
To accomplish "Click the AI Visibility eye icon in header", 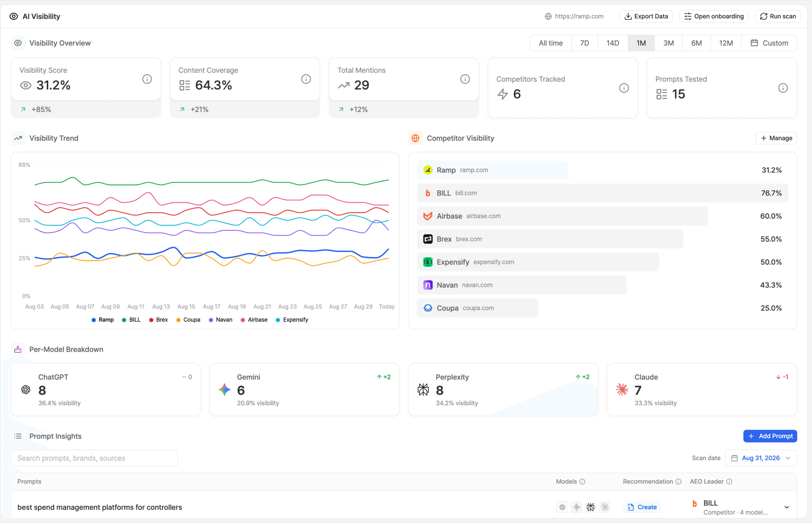I will (x=14, y=16).
